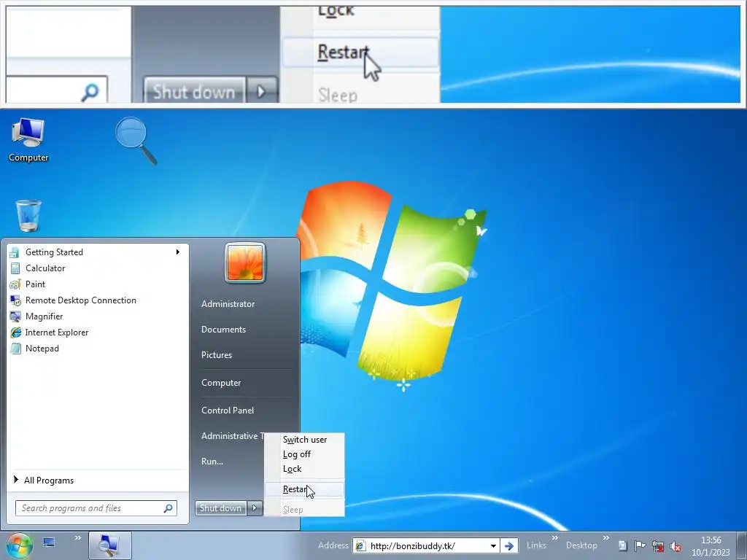Open Computer link in Start menu
The width and height of the screenshot is (747, 560).
coord(221,383)
